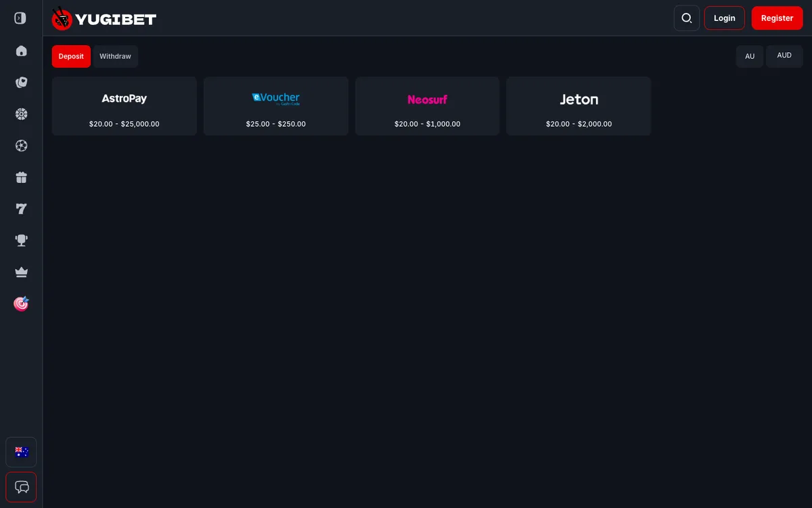Open tournaments via the trophy icon

pyautogui.click(x=21, y=240)
